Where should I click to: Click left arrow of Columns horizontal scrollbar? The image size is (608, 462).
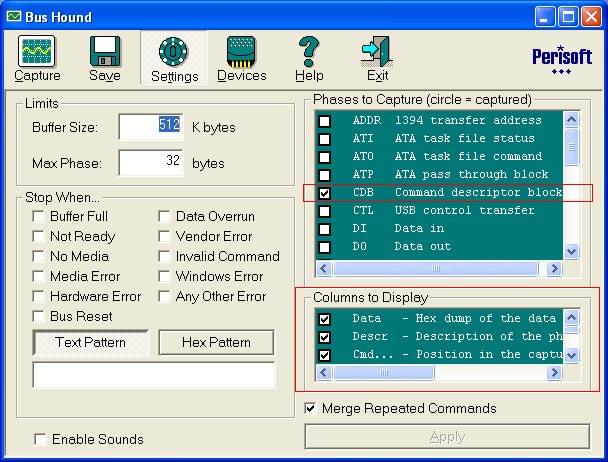tap(324, 373)
